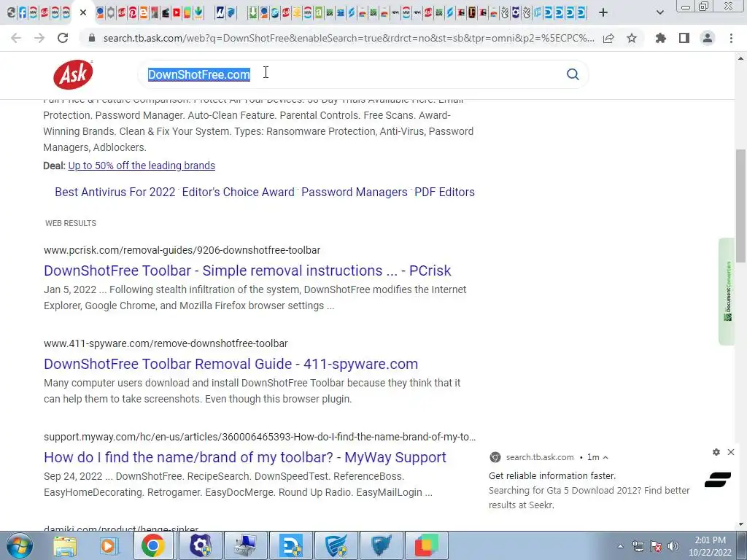Click the WEB RESULTS heading
This screenshot has height=560, width=747.
pyautogui.click(x=71, y=223)
